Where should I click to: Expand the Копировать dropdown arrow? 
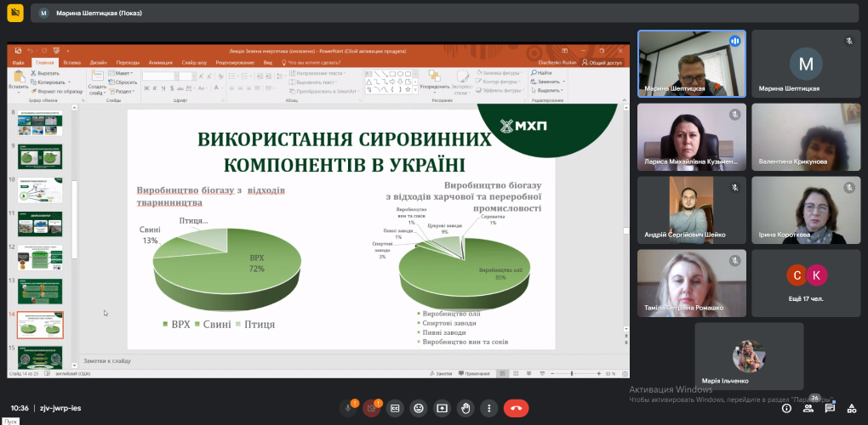69,82
